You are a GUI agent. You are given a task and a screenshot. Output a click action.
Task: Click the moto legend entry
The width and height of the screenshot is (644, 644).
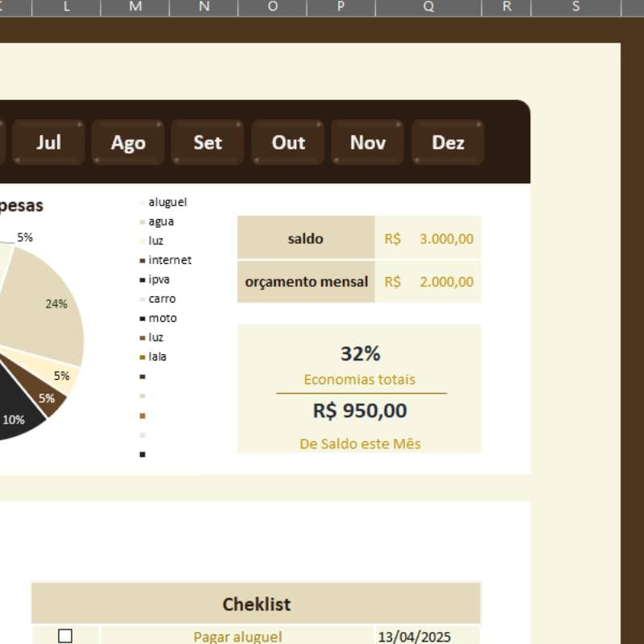(x=158, y=318)
